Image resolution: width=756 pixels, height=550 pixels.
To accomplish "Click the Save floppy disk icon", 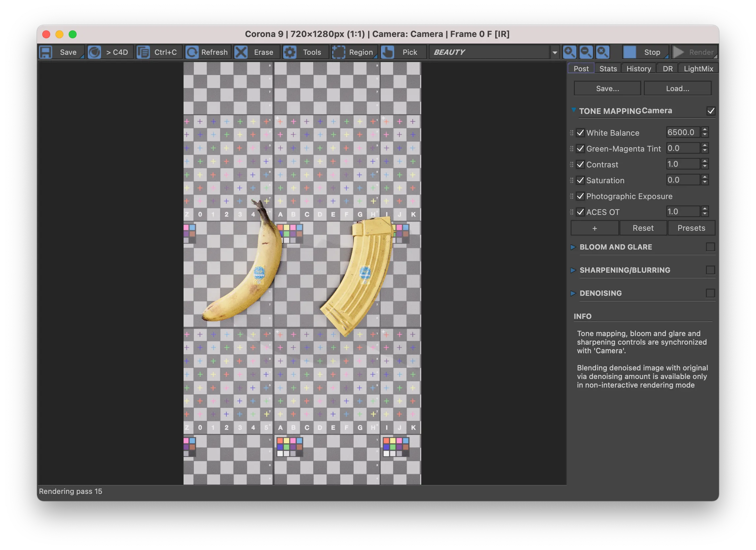I will pyautogui.click(x=46, y=52).
